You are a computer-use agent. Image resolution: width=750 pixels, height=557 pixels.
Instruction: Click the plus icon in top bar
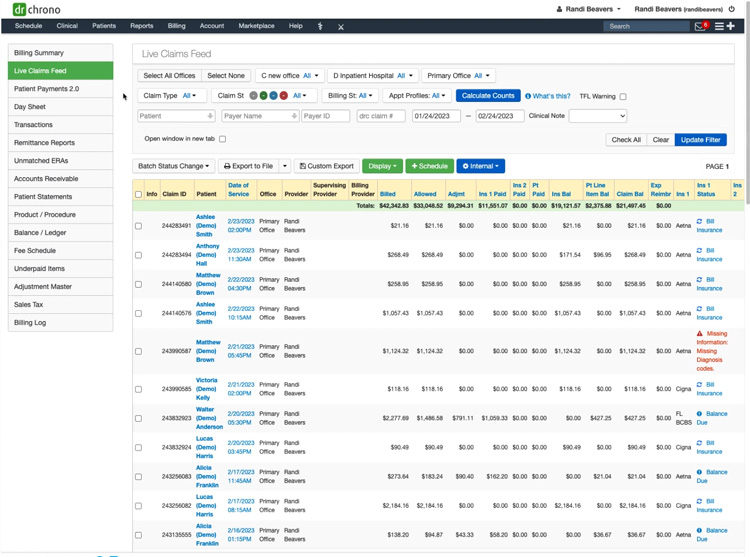click(730, 26)
